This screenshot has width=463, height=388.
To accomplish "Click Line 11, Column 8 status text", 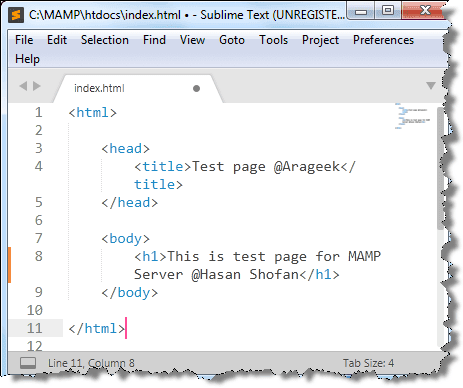I will pos(91,363).
